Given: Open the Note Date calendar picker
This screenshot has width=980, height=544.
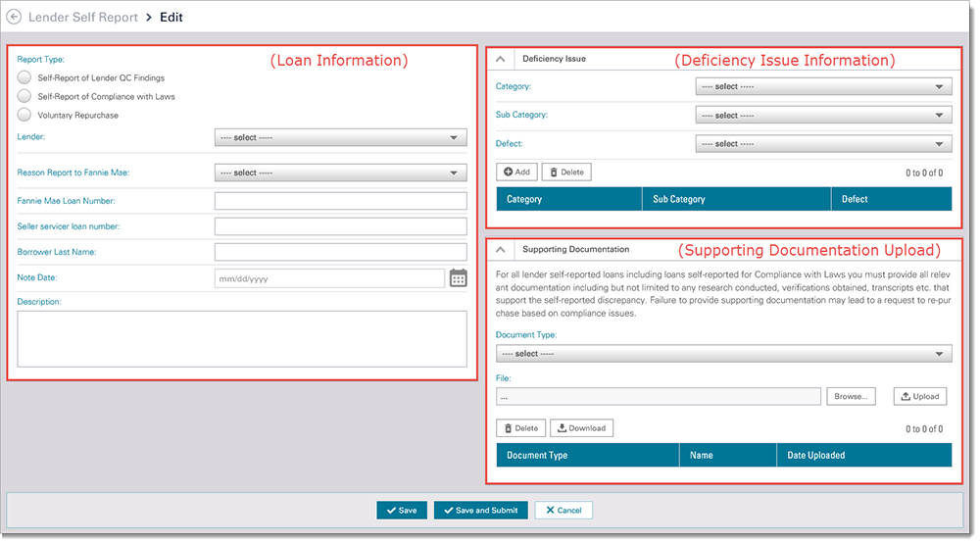Looking at the screenshot, I should tap(458, 278).
